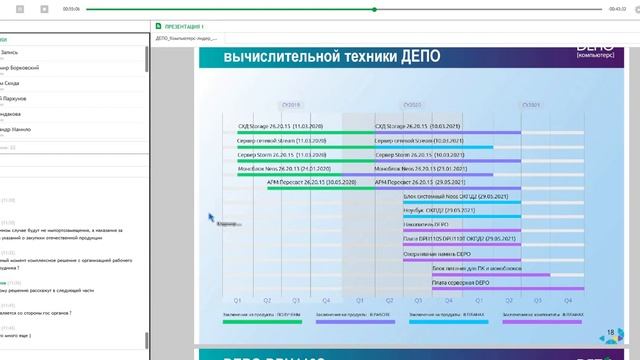Pause the recording playback
The height and width of the screenshot is (360, 640).
click(x=20, y=9)
